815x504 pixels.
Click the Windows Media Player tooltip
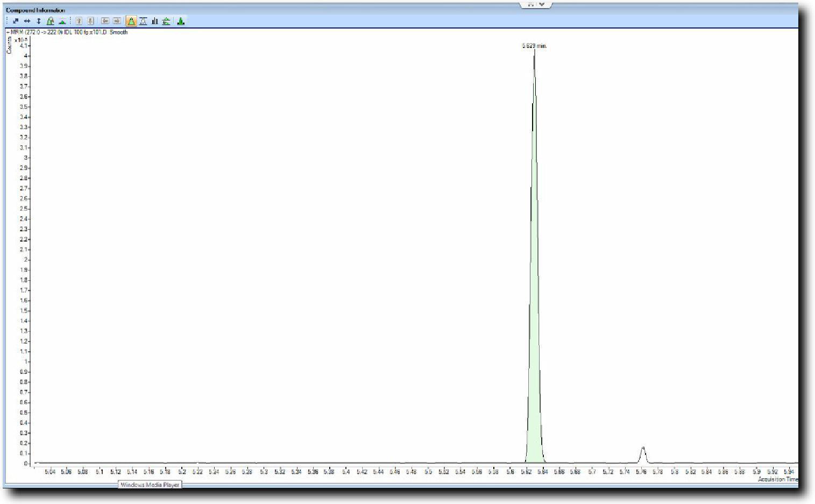(x=150, y=485)
